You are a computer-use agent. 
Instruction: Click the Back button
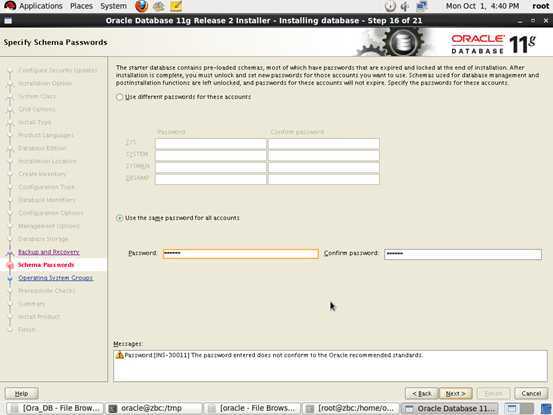pyautogui.click(x=422, y=393)
